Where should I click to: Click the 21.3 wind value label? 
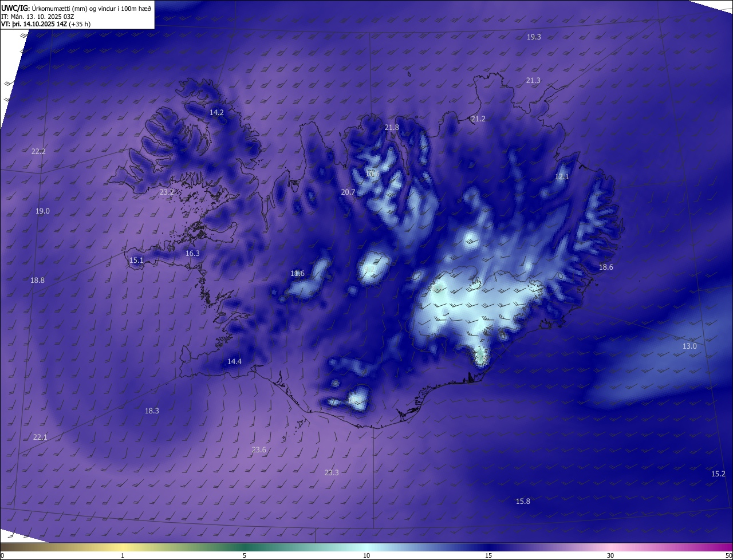click(x=533, y=81)
